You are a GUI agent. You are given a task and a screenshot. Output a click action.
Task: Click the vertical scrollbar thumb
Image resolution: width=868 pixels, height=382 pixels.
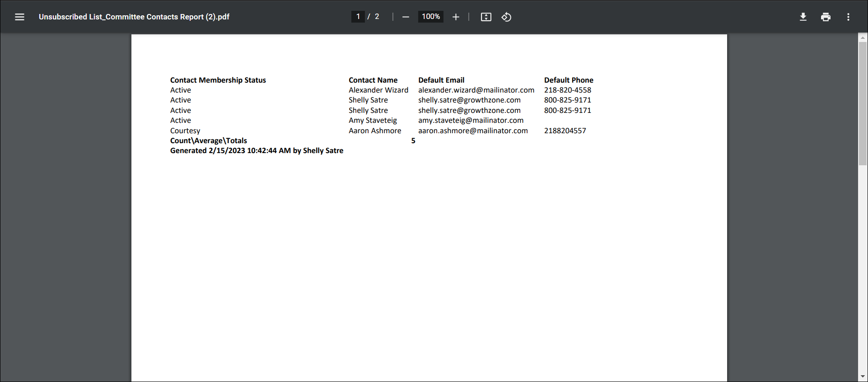click(863, 104)
